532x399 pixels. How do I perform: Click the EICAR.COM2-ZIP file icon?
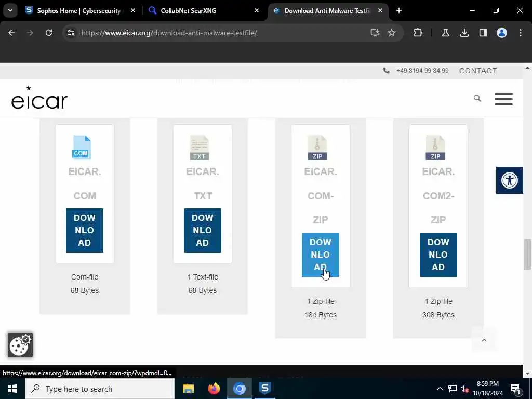[x=435, y=147]
